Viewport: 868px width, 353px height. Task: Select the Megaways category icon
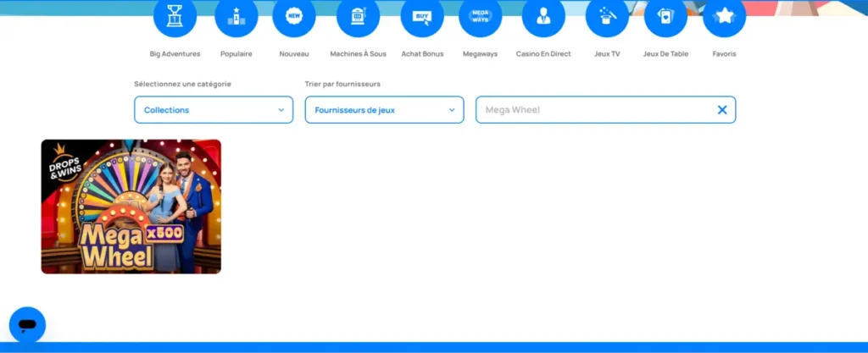point(481,16)
